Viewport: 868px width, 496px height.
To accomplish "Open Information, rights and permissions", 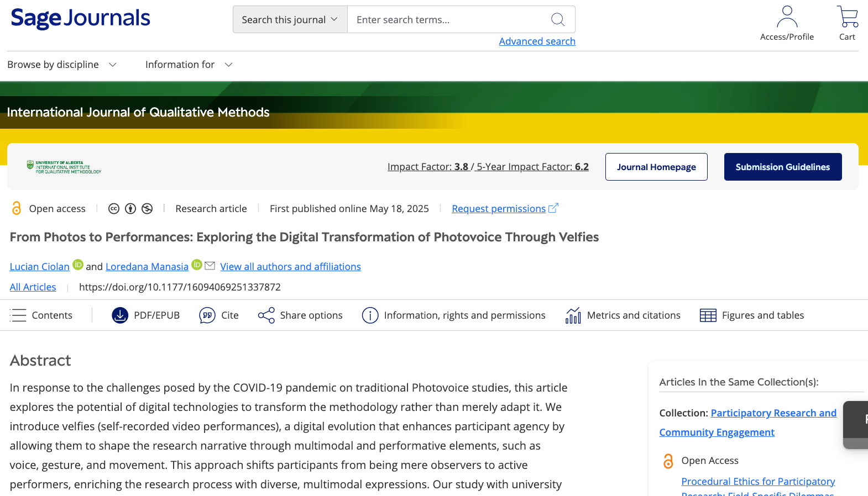I will click(x=453, y=315).
